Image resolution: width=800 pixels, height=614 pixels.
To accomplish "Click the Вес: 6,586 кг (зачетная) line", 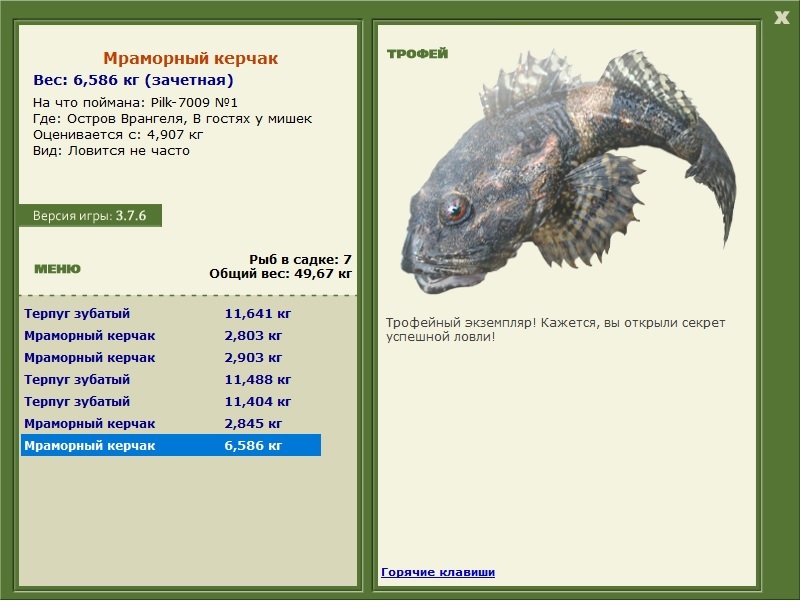I will click(x=133, y=80).
